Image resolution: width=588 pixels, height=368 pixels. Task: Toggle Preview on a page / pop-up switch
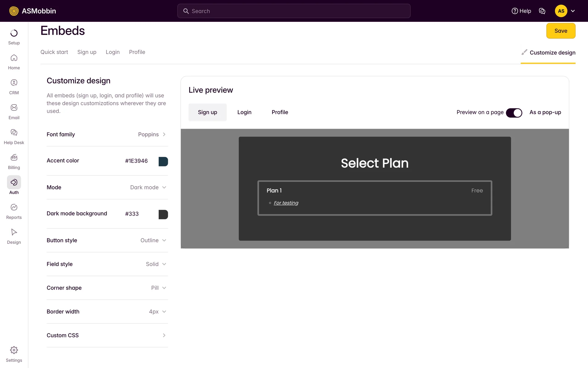(514, 113)
